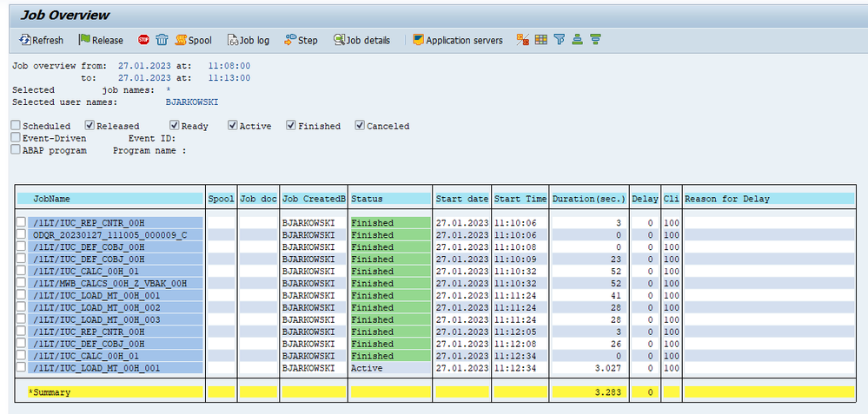
Task: Click the user name BJARKOWSKI in selection header
Action: coord(193,102)
